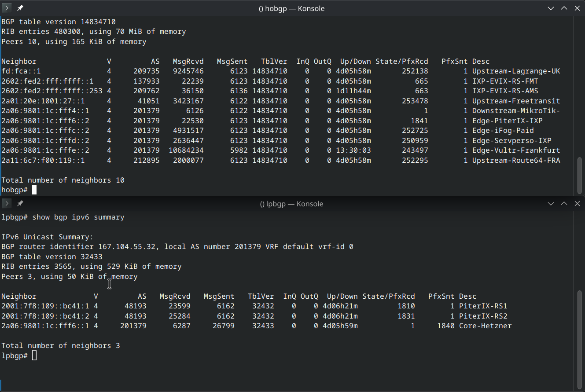Image resolution: width=585 pixels, height=392 pixels.
Task: Select neighbor 2001:7f8:109::bc41:1
Action: click(45, 306)
